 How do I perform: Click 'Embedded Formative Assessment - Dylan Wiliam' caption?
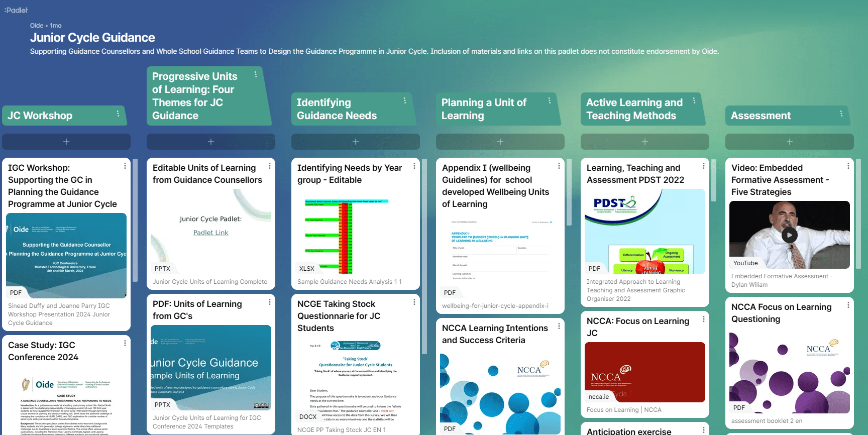[782, 280]
